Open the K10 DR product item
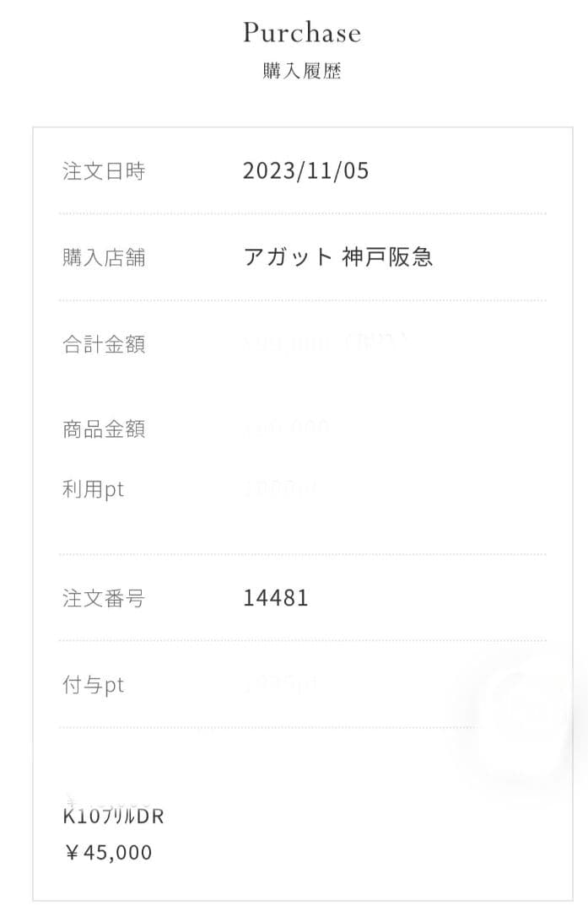 [x=113, y=817]
